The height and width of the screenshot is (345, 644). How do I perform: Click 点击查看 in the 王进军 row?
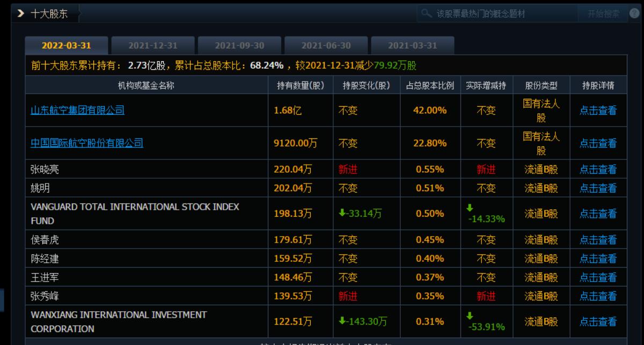point(598,277)
